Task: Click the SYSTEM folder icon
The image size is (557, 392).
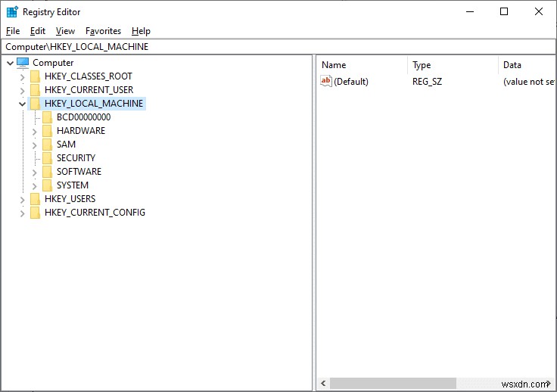Action: (x=47, y=185)
